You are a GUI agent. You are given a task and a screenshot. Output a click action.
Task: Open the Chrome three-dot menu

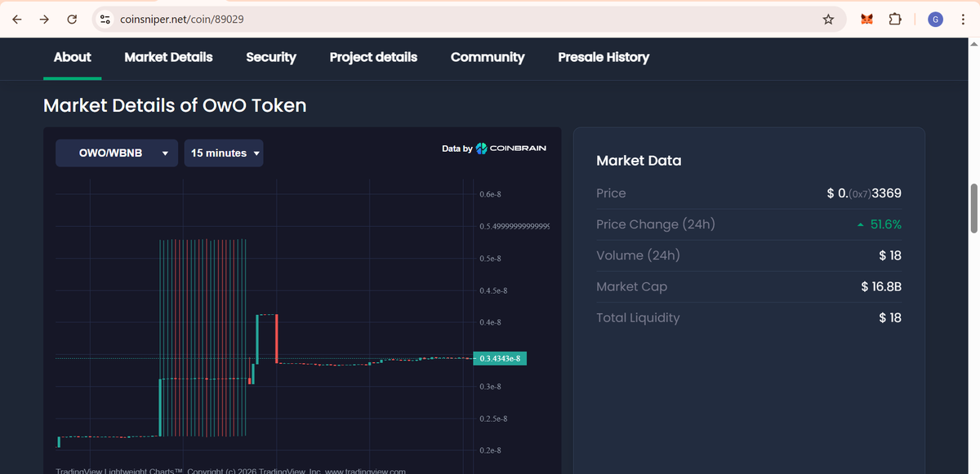click(963, 19)
